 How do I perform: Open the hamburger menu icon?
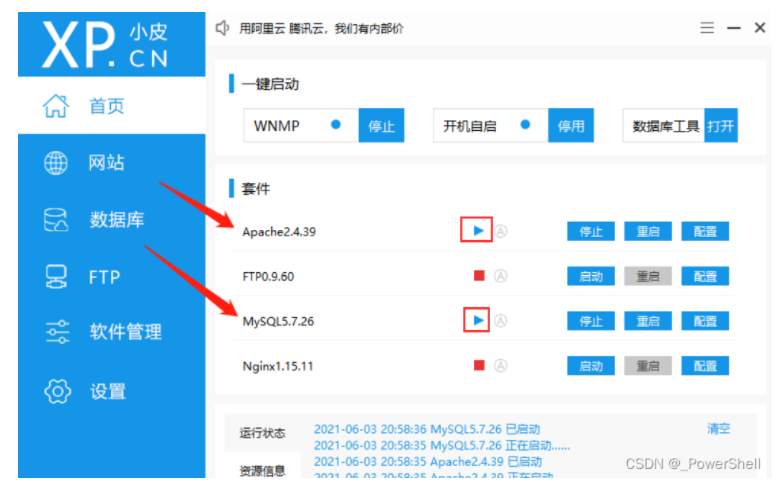[x=707, y=28]
